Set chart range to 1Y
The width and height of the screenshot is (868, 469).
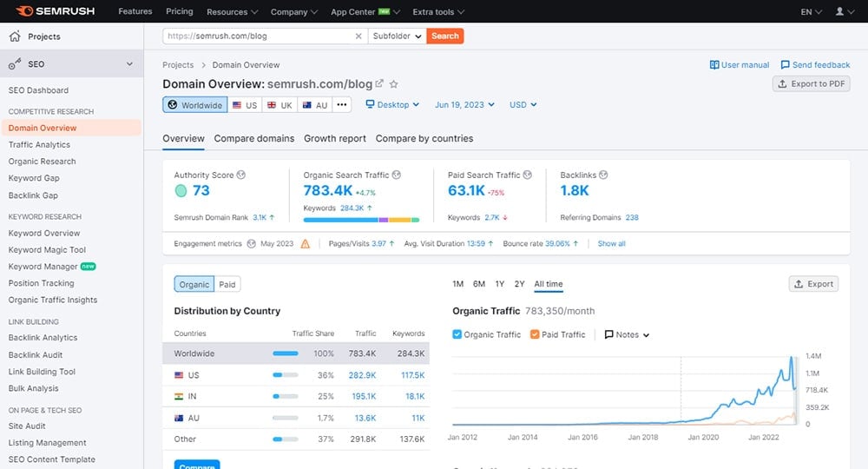(x=500, y=284)
